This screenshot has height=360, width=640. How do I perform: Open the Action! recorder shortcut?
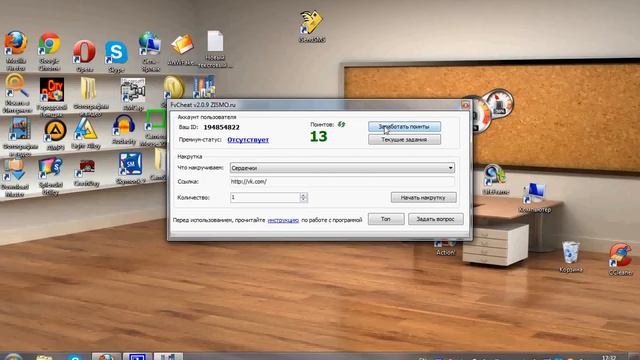445,246
